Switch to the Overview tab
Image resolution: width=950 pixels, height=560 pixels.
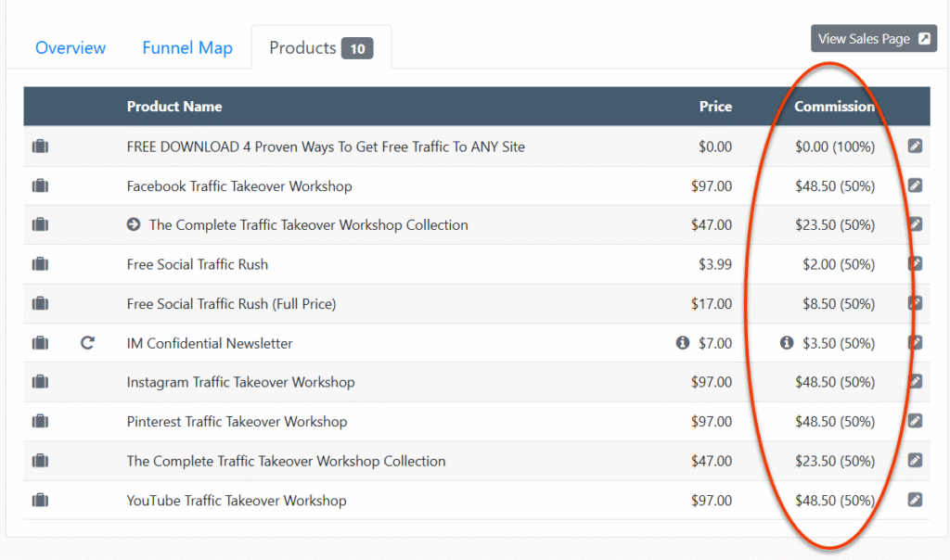click(x=71, y=48)
